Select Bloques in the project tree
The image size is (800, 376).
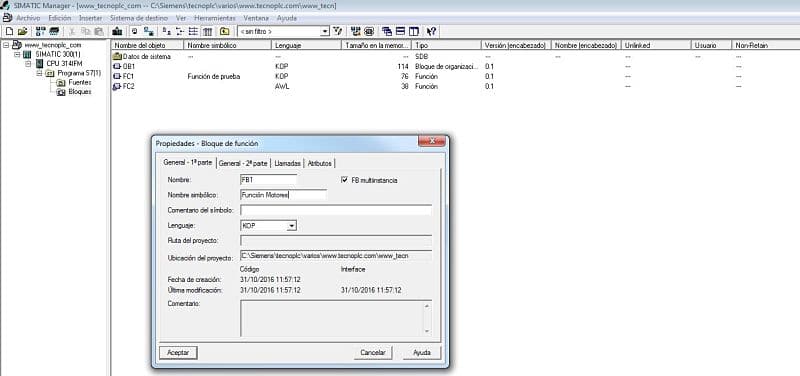[80, 92]
